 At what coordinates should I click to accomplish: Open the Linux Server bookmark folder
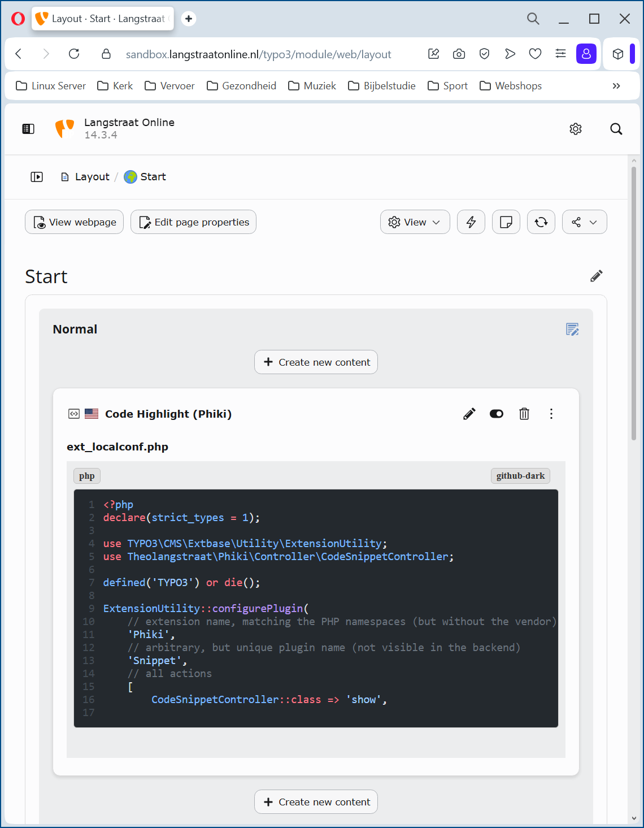51,86
